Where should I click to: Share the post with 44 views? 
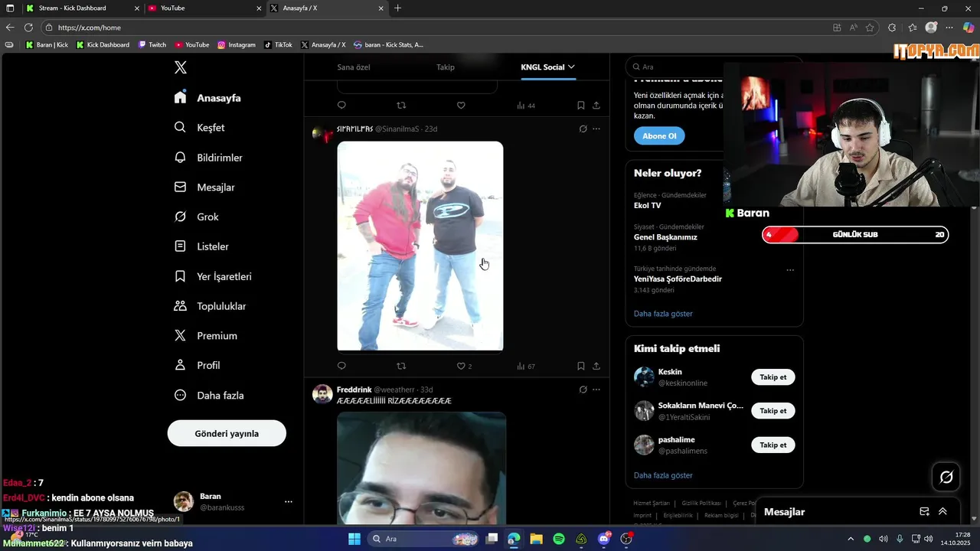[596, 105]
